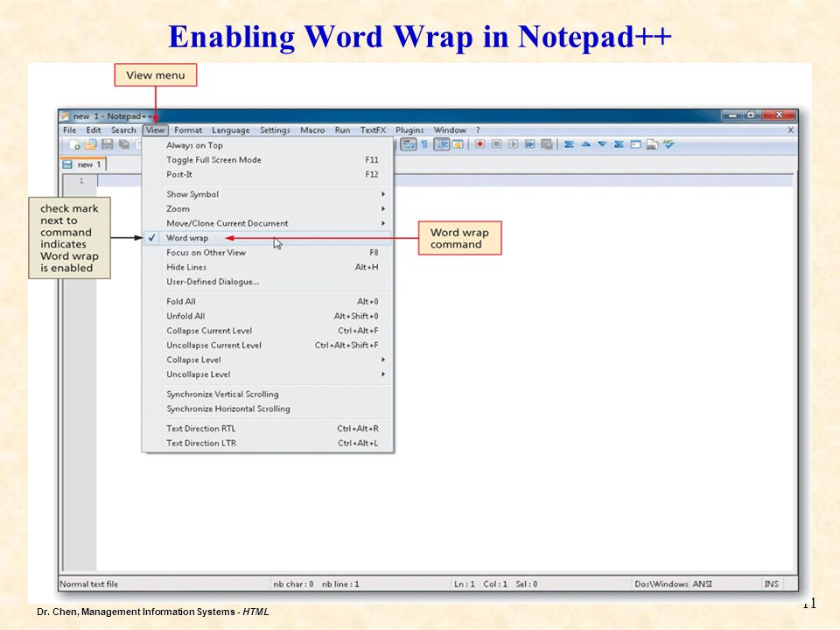Image resolution: width=840 pixels, height=630 pixels.
Task: Open the Macro menu
Action: click(x=312, y=129)
